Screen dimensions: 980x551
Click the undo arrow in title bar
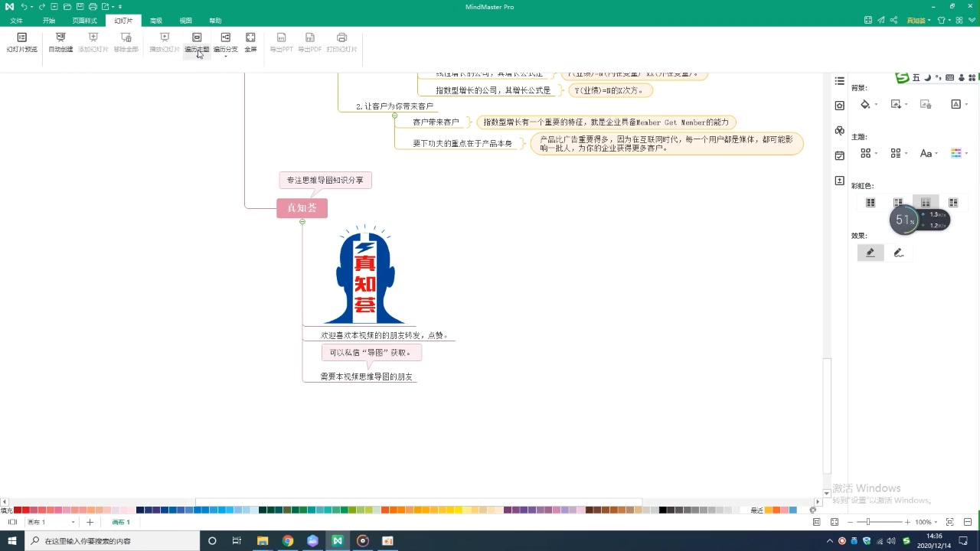pos(24,6)
